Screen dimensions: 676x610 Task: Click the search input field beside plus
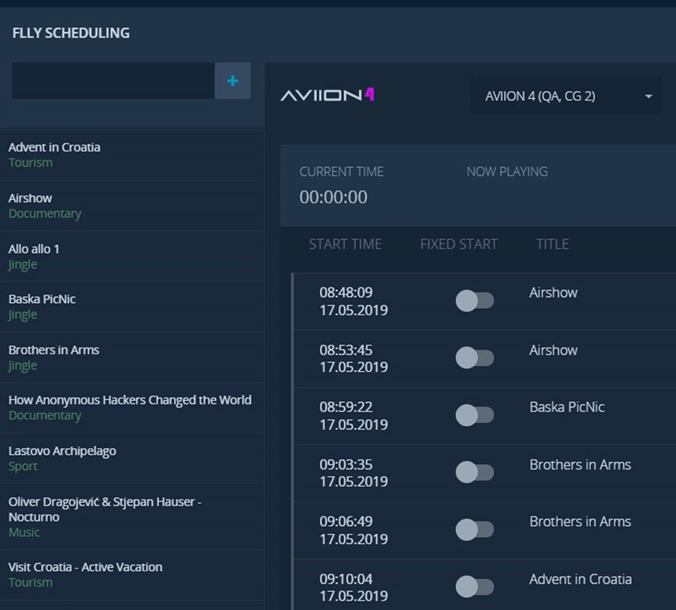(x=113, y=81)
